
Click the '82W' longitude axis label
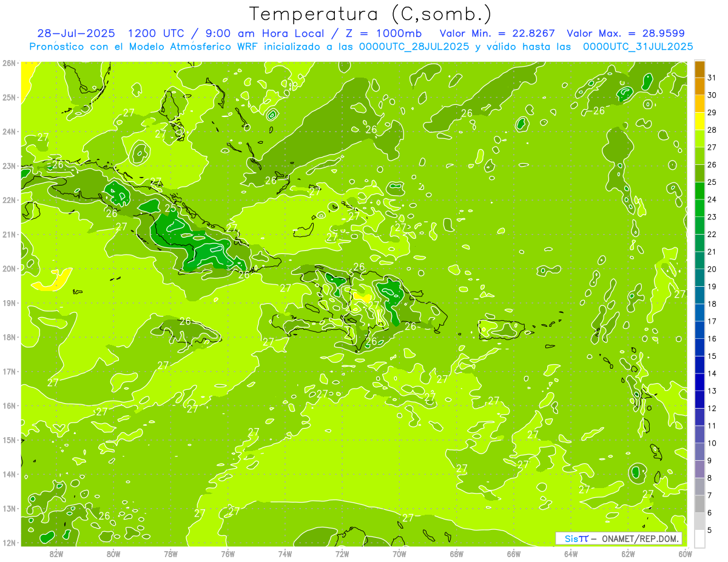[x=56, y=554]
